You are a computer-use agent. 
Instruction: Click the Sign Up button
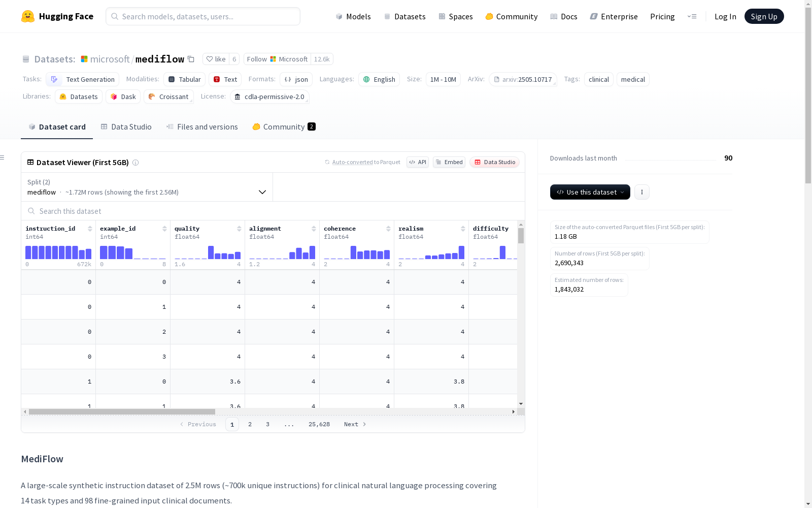point(764,16)
